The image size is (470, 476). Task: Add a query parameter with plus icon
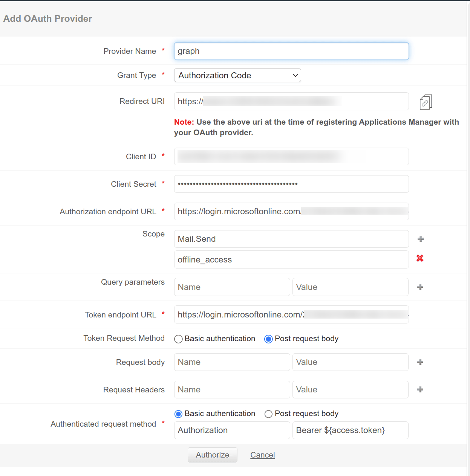pos(420,287)
